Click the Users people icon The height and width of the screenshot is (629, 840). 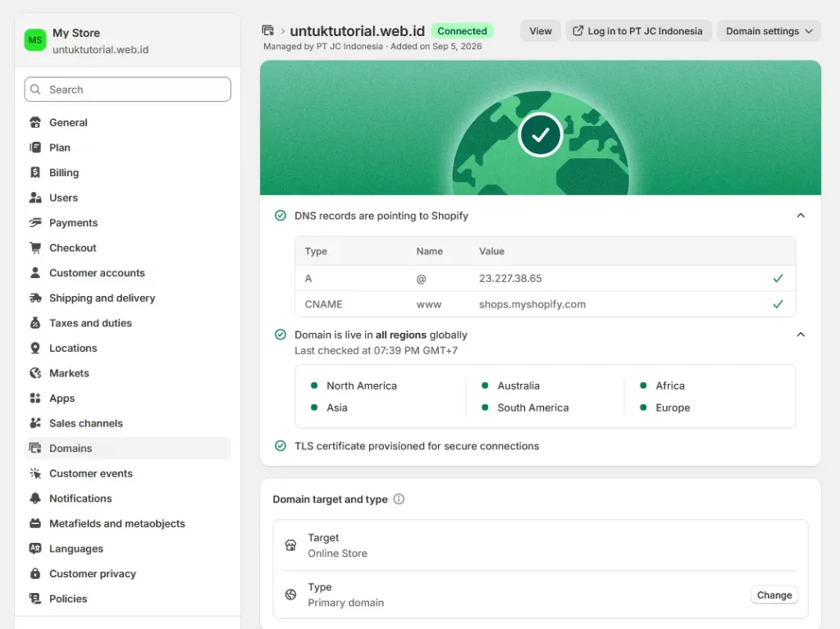coord(35,198)
